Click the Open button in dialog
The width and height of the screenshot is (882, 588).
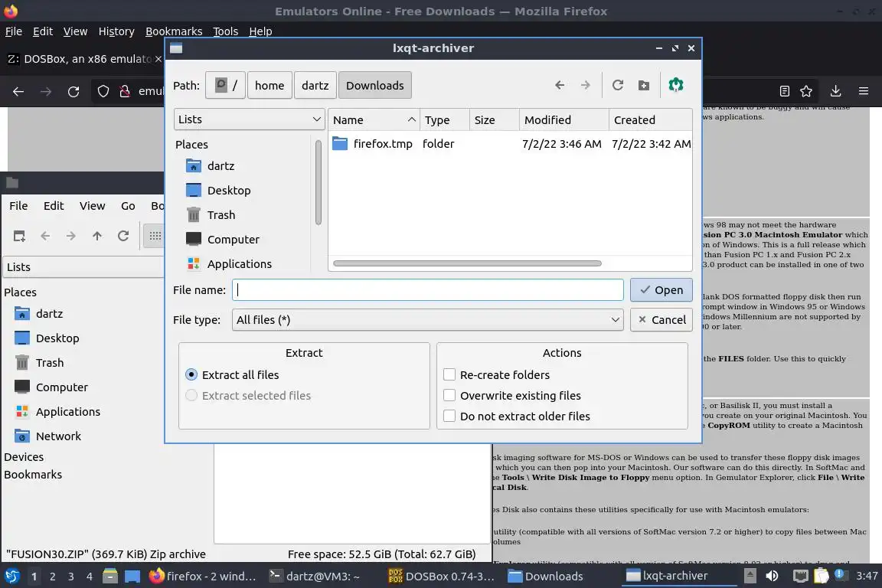click(x=661, y=289)
